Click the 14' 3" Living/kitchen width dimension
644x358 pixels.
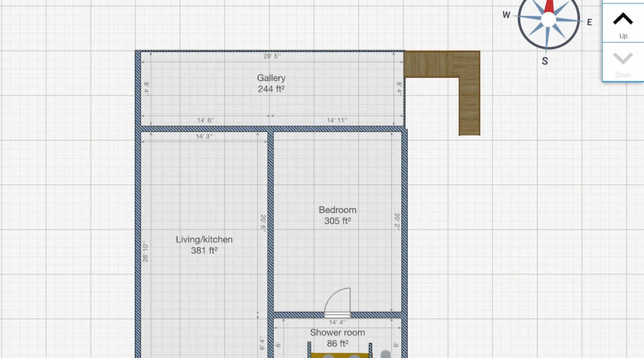click(x=204, y=136)
